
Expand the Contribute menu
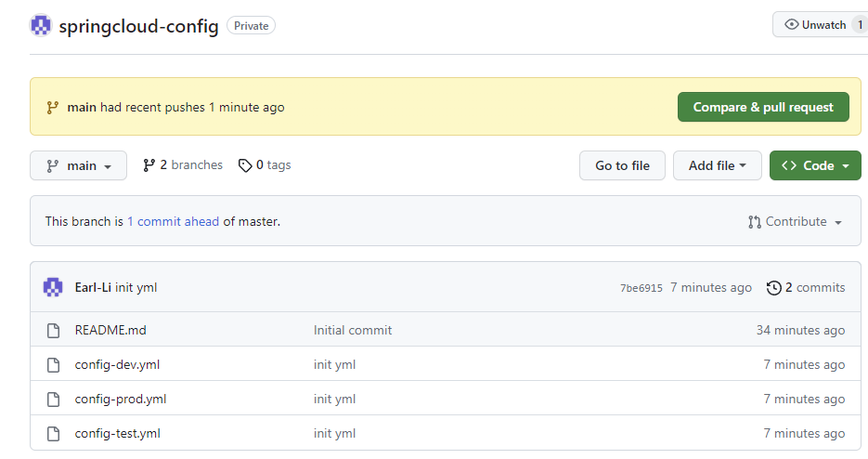(x=795, y=222)
